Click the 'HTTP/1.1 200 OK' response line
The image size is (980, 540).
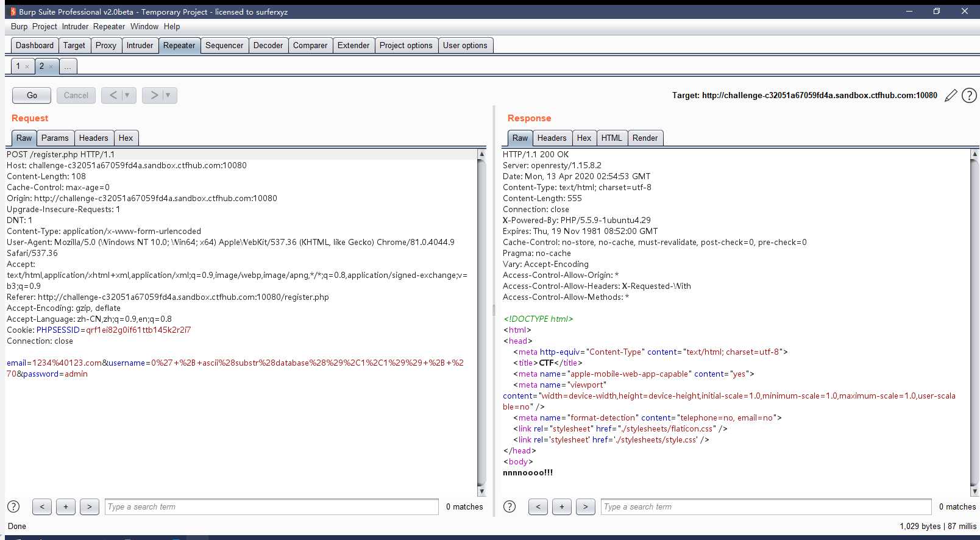pos(536,154)
